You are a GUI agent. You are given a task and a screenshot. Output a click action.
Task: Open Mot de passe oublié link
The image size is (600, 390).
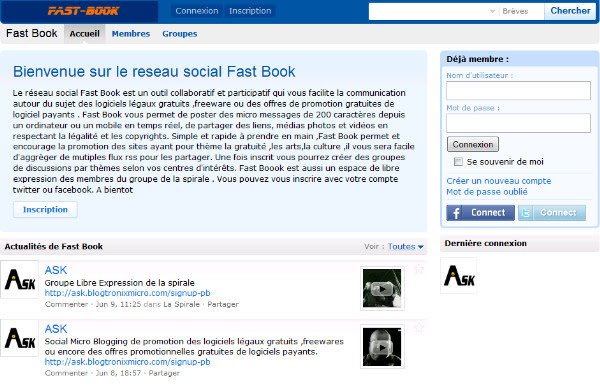click(x=487, y=192)
